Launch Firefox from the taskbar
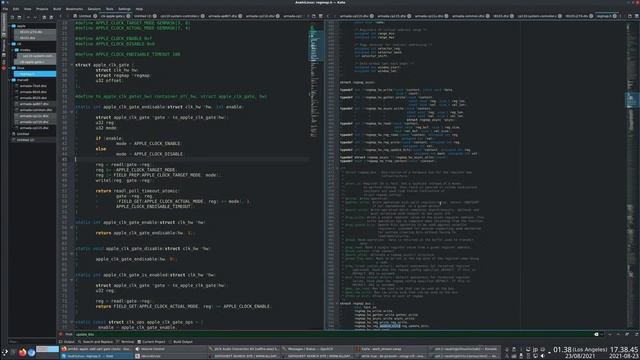The height and width of the screenshot is (360, 640). (x=22, y=352)
